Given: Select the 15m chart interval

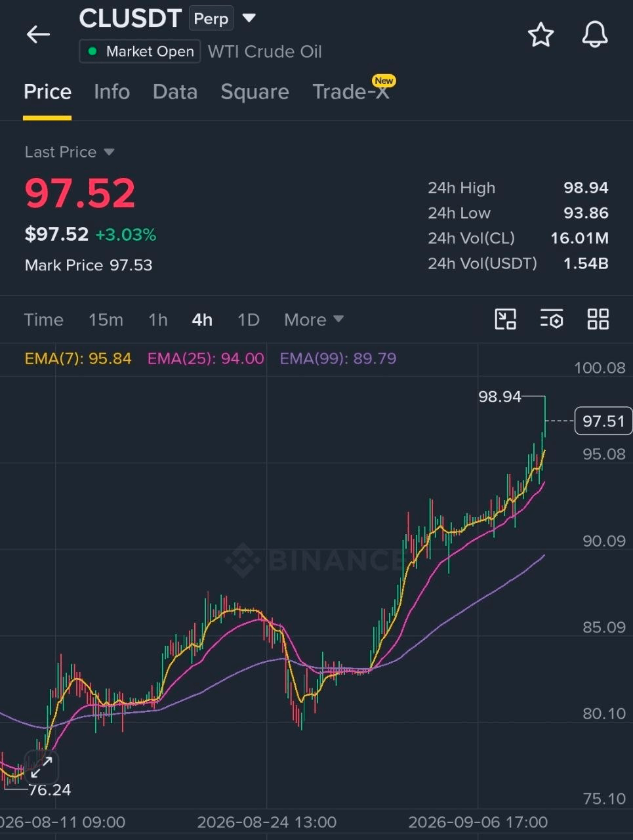Looking at the screenshot, I should point(106,320).
